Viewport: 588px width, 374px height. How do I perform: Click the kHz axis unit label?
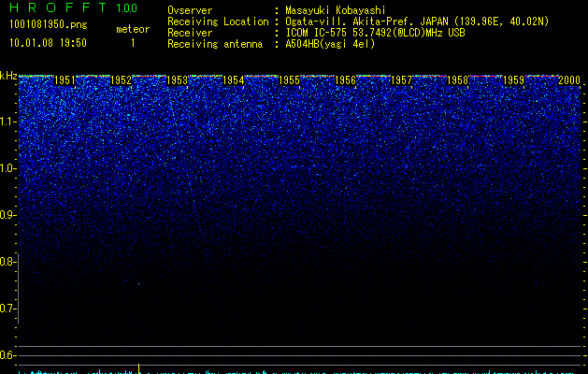pyautogui.click(x=8, y=76)
